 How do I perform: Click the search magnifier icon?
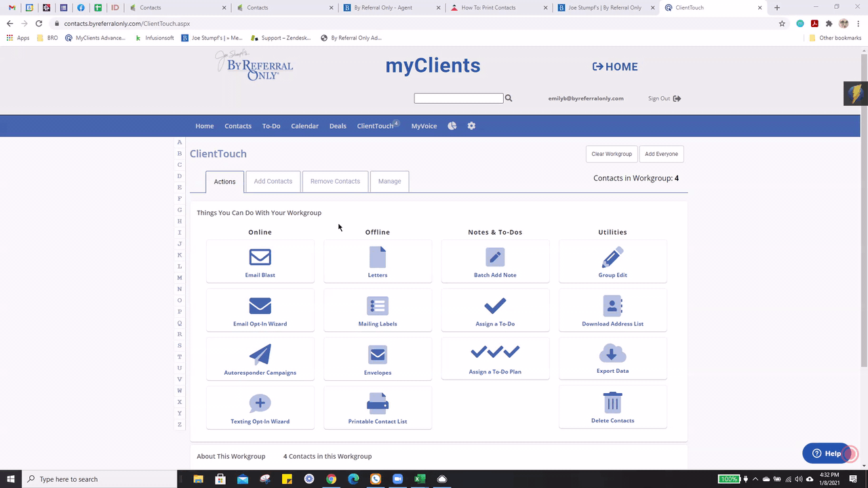point(509,98)
